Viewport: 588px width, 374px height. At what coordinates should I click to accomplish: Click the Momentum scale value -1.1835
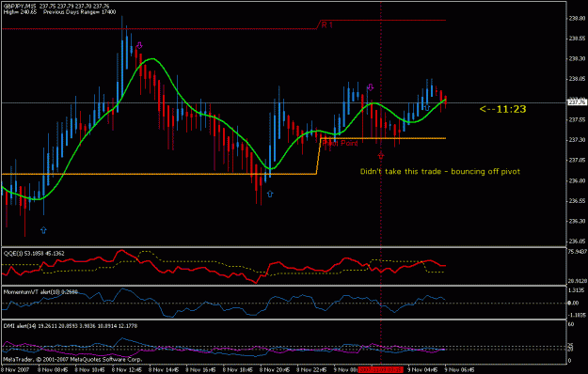(x=577, y=316)
